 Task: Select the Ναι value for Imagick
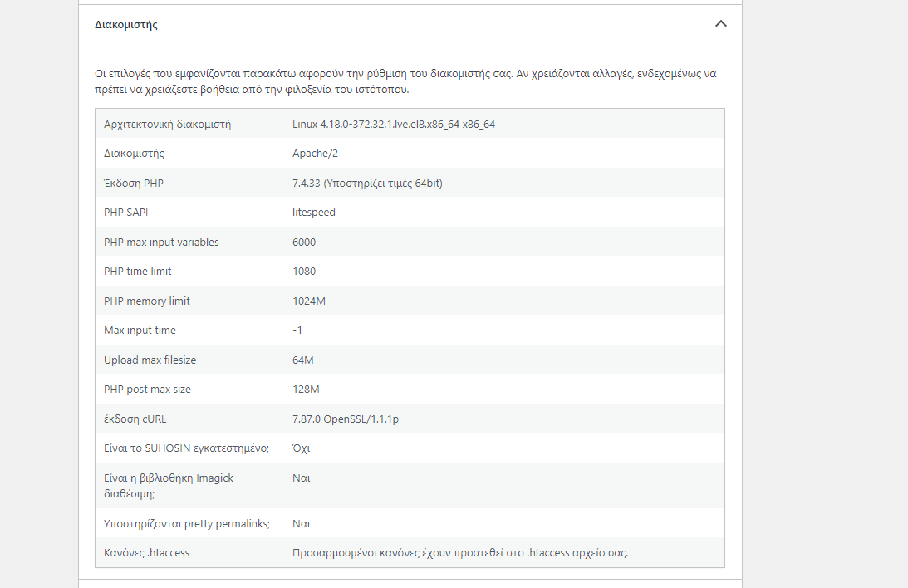(x=301, y=478)
